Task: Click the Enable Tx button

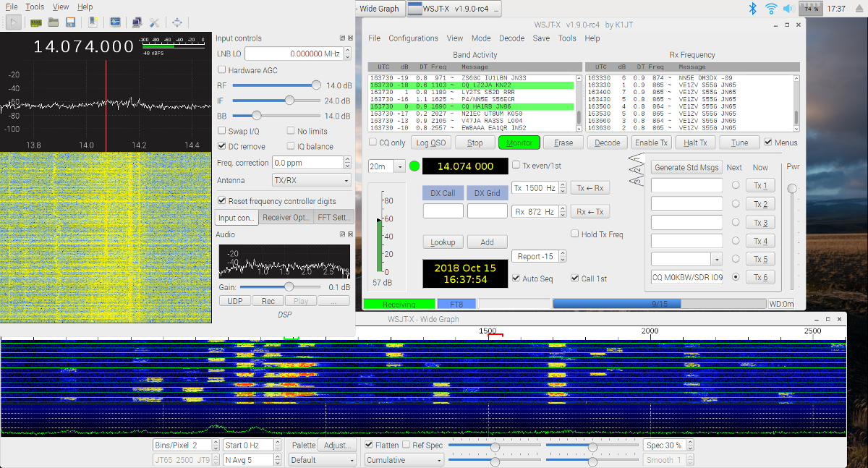Action: click(651, 142)
